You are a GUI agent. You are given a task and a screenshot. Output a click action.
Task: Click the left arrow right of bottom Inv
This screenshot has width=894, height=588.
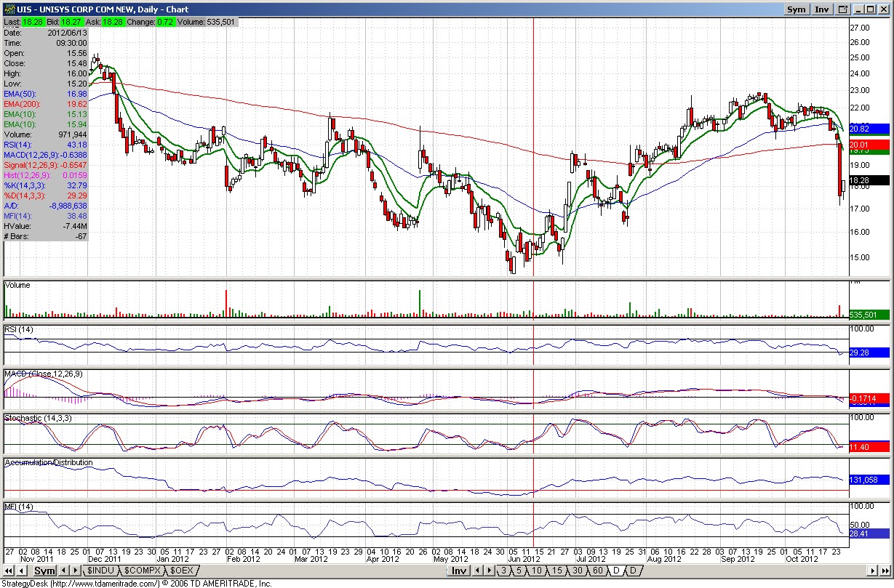[476, 571]
